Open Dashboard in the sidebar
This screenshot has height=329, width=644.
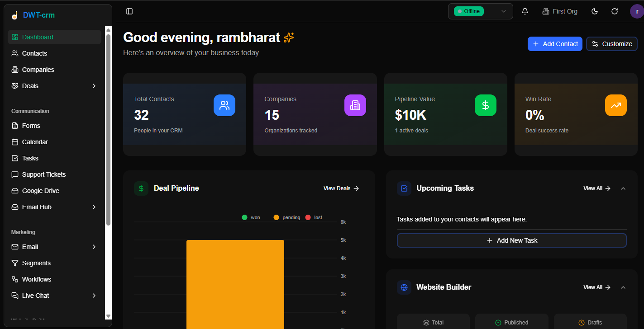click(x=54, y=37)
